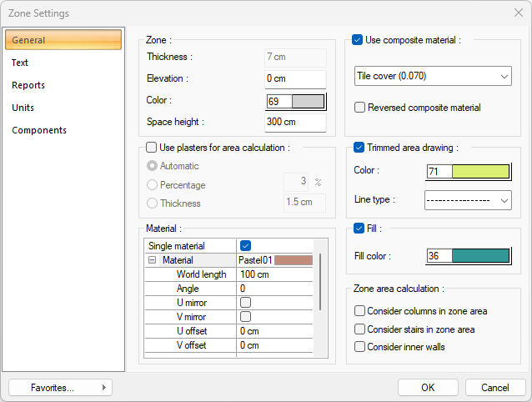Image resolution: width=532 pixels, height=402 pixels.
Task: Switch to the Text section
Action: click(20, 63)
